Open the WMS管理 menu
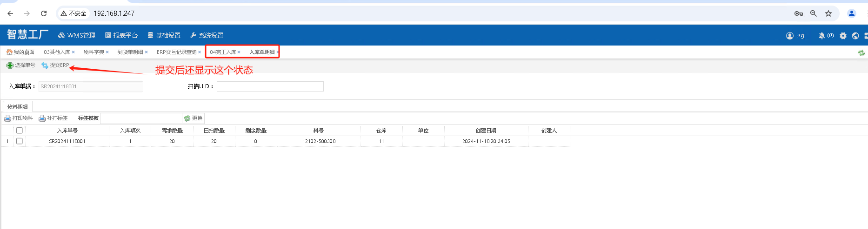Viewport: 868px width, 229px height. click(77, 35)
